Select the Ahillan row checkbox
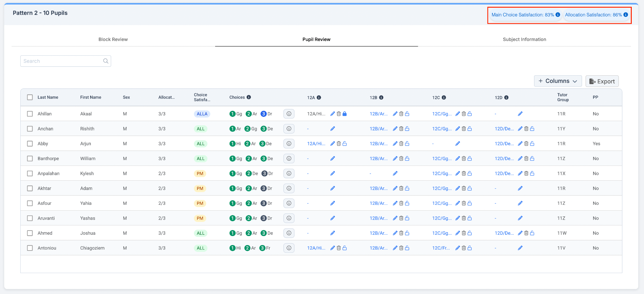 click(x=30, y=114)
